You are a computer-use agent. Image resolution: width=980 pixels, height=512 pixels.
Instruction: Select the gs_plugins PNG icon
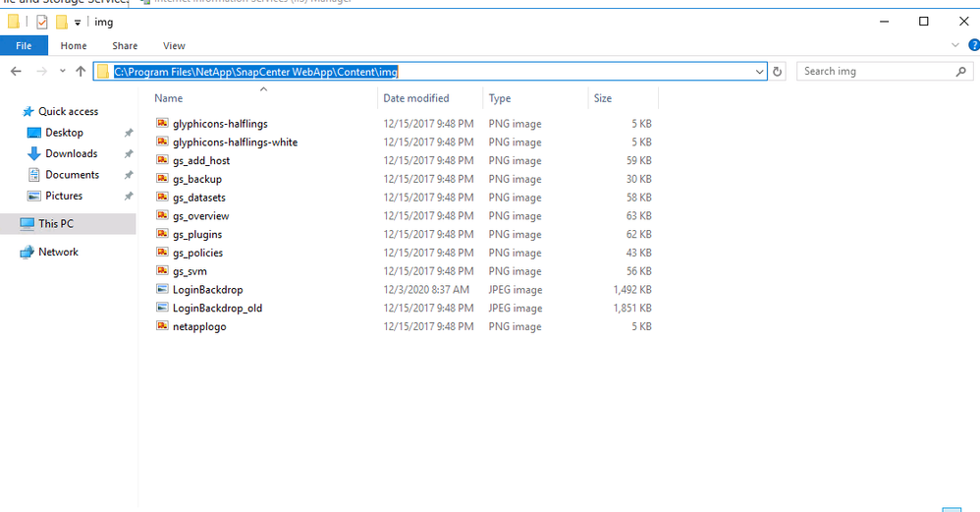click(x=162, y=234)
